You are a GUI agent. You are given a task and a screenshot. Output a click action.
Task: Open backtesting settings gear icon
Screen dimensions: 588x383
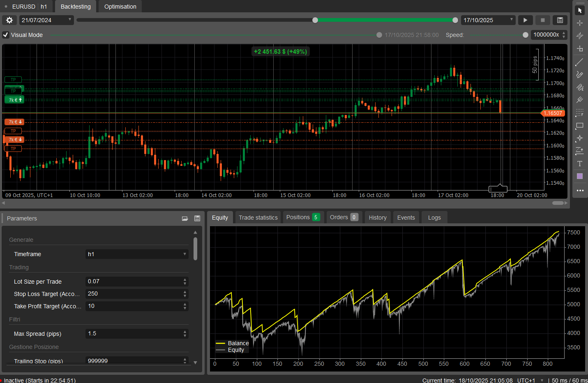click(9, 20)
